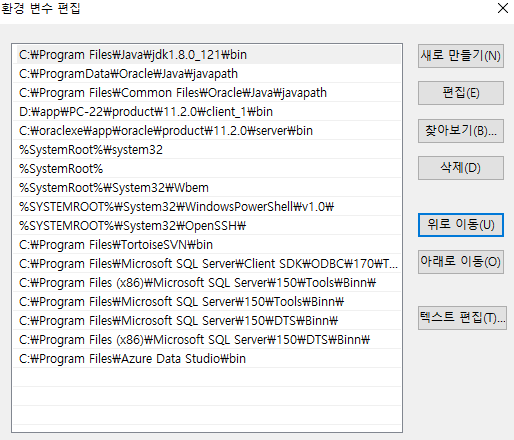Select the D:\app\PC-22 client_1\bin entry
The image size is (514, 440).
coord(207,112)
